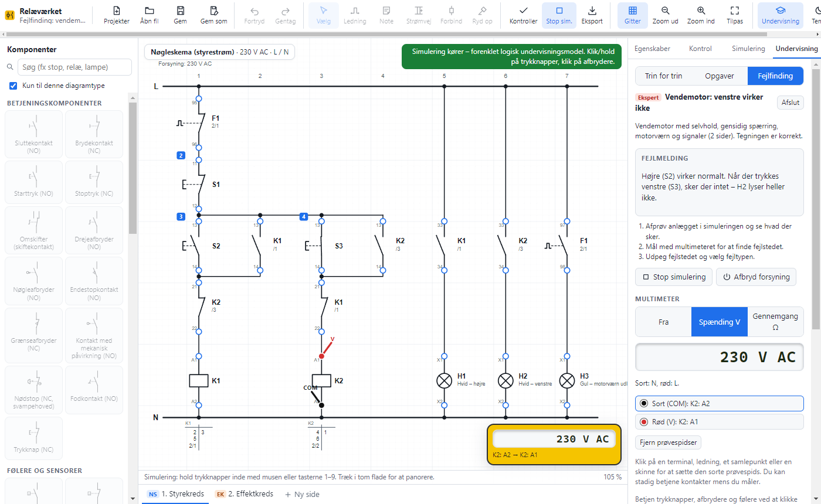Click the Sluttekontakt (NO) component
The image size is (821, 504).
coord(33,134)
